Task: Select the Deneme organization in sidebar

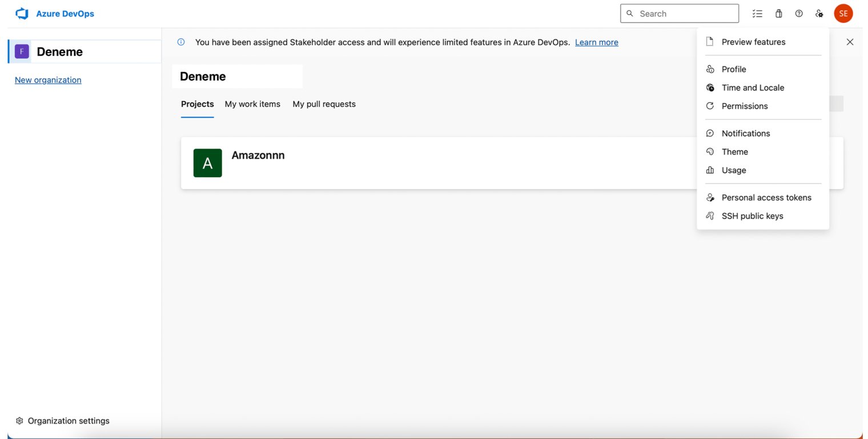Action: (85, 51)
